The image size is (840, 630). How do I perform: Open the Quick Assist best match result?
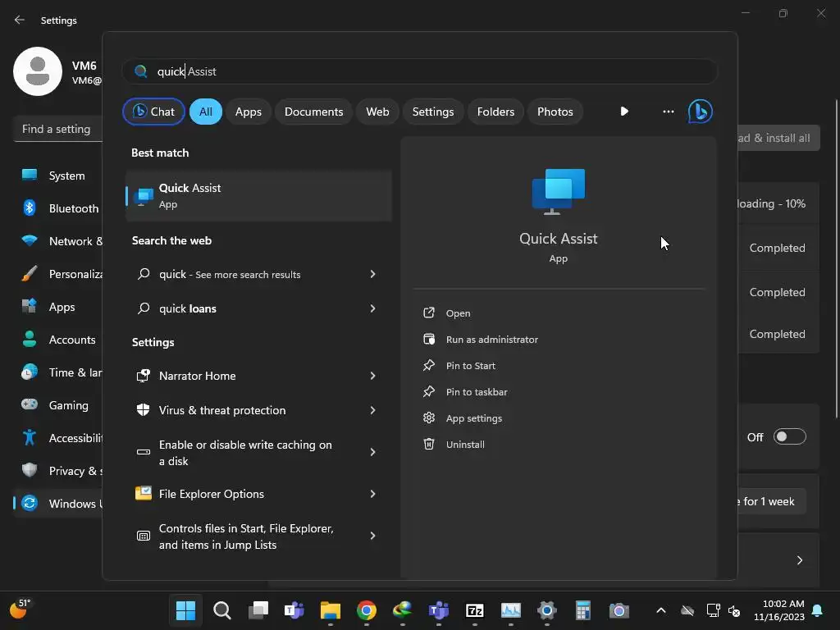pos(258,196)
